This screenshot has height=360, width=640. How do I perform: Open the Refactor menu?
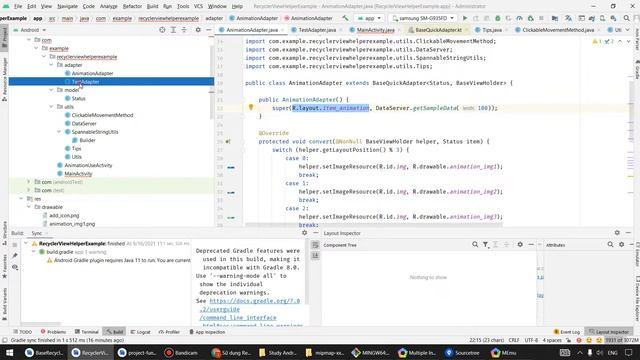[x=132, y=6]
